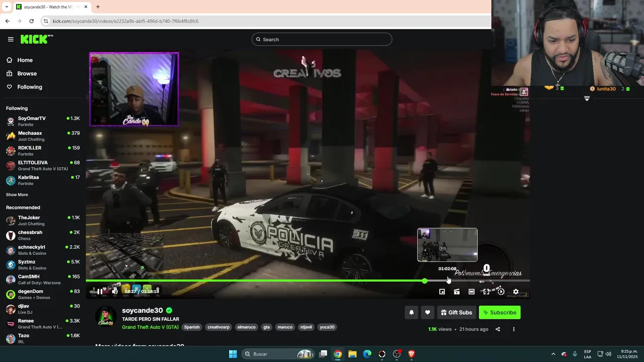Select the gta tag
644x362 pixels.
(267, 327)
